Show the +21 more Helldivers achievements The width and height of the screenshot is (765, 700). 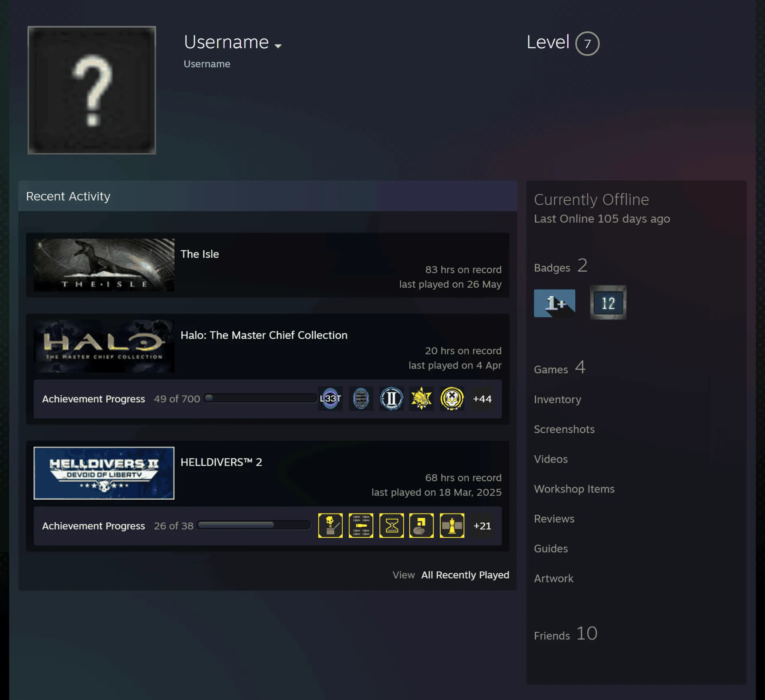[482, 525]
